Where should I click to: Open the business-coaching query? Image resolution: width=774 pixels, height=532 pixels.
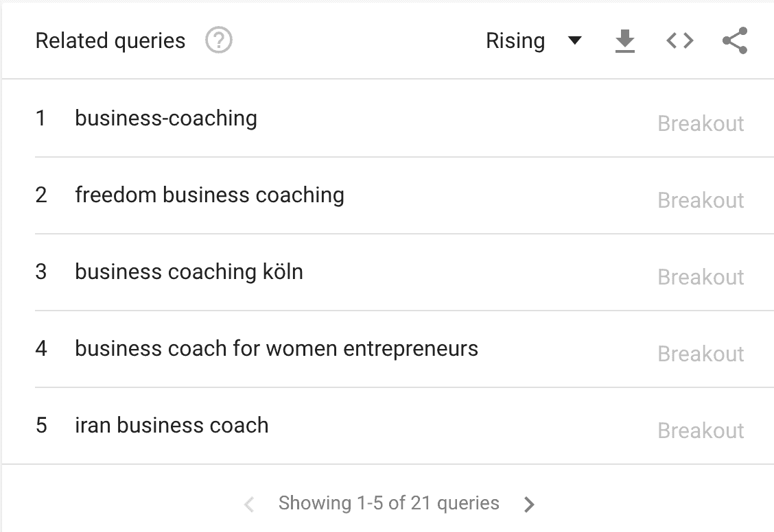(x=166, y=118)
